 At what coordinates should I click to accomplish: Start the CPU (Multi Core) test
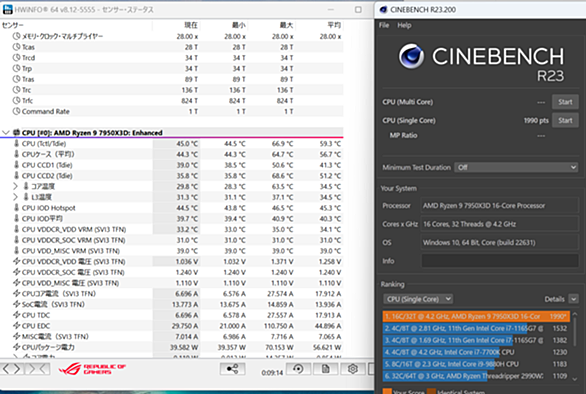[565, 102]
